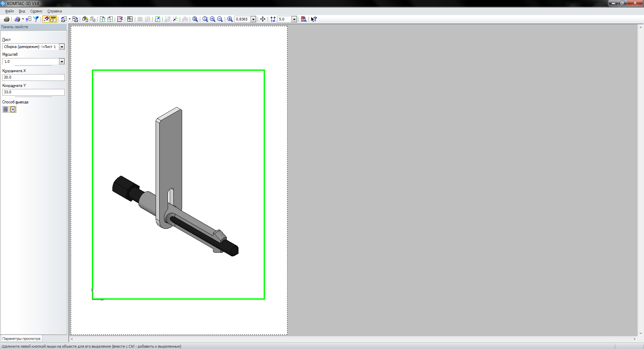Click the grayed tile sheets grid icon
This screenshot has width=644, height=349.
pyautogui.click(x=140, y=19)
